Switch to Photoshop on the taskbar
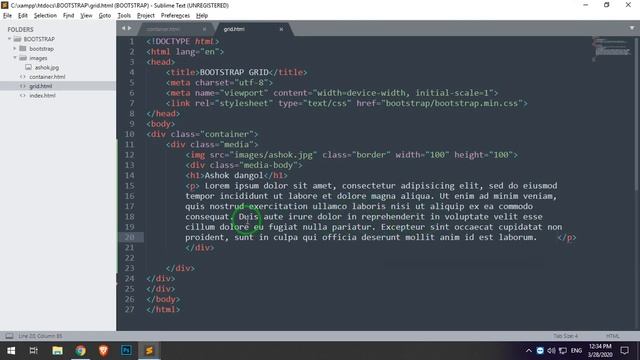640x360 pixels. (x=126, y=351)
